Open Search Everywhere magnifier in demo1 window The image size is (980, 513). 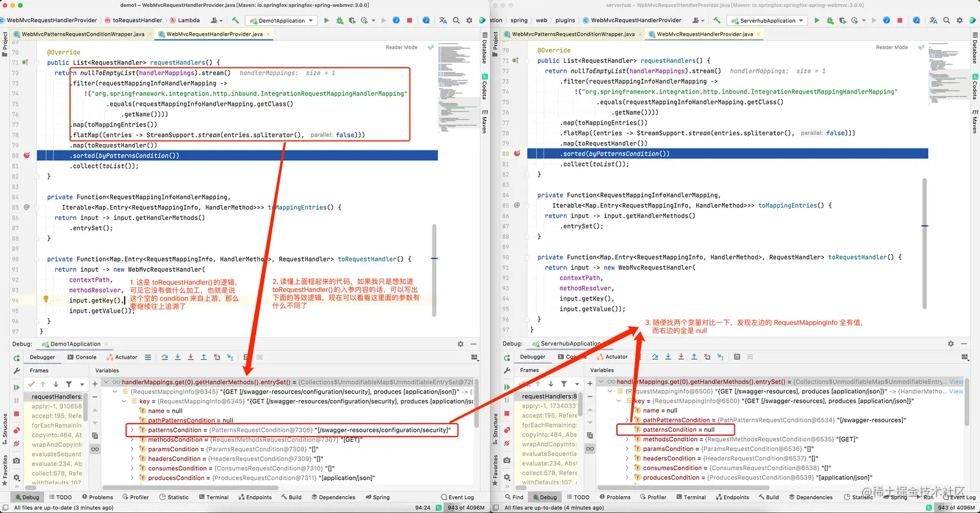(456, 21)
